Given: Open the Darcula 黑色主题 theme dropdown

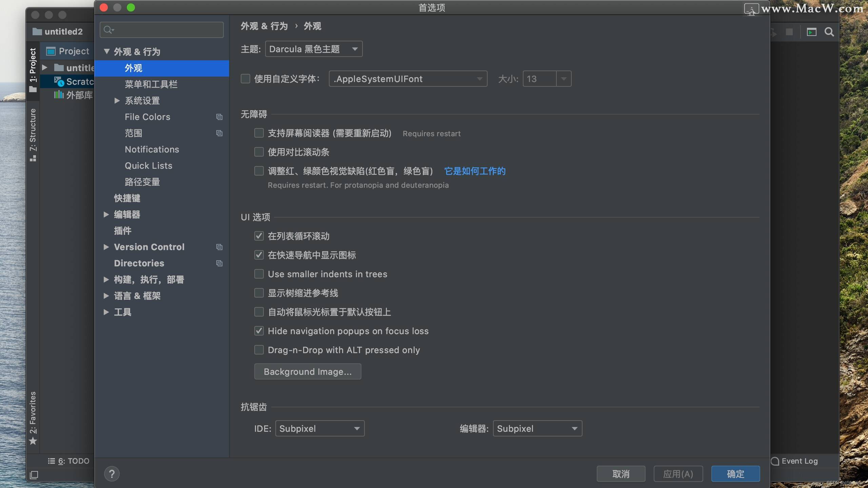Looking at the screenshot, I should click(x=313, y=48).
